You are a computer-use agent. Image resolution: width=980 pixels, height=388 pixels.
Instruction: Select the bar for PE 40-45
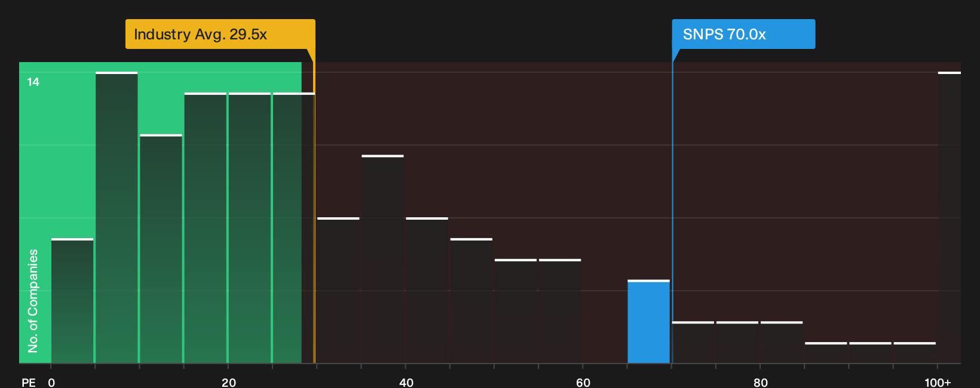[427, 291]
